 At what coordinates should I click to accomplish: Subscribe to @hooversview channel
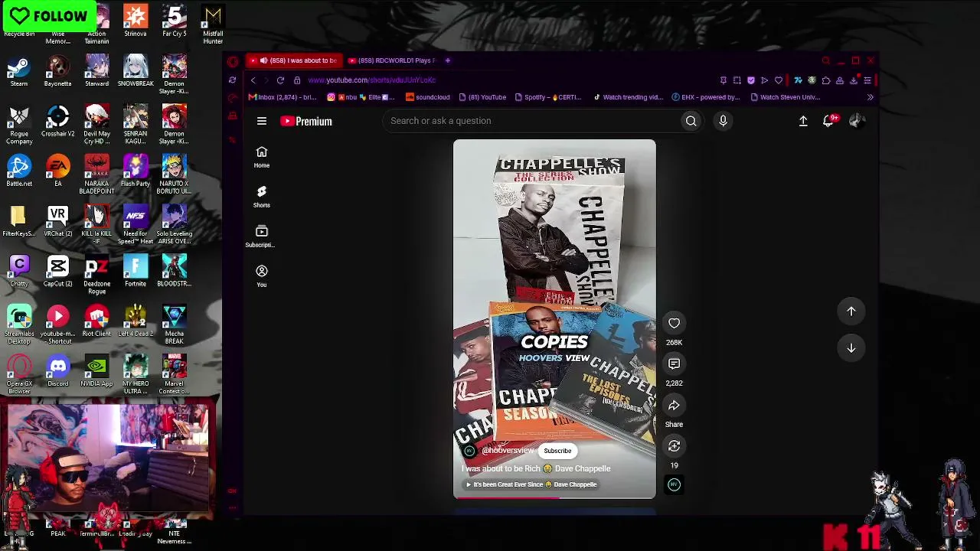[557, 451]
